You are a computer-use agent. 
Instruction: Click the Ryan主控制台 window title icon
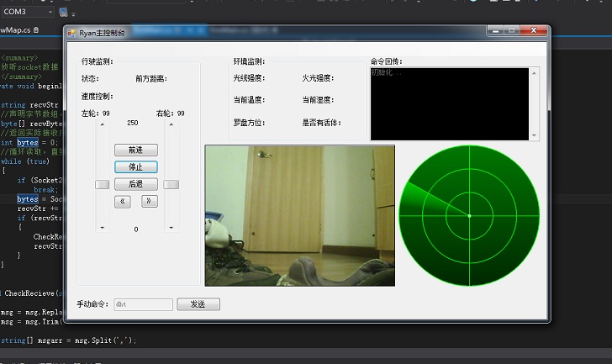(x=71, y=33)
